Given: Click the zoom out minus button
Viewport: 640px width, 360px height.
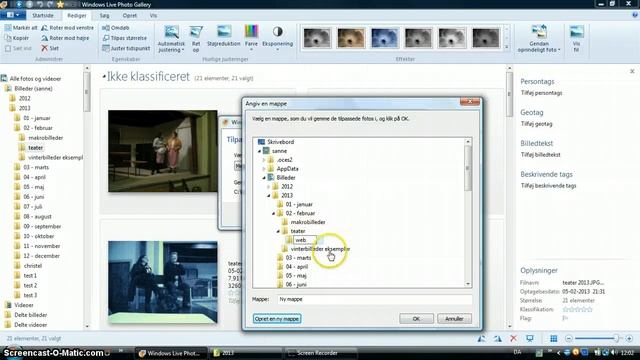Looking at the screenshot, I should pyautogui.click(x=569, y=338).
